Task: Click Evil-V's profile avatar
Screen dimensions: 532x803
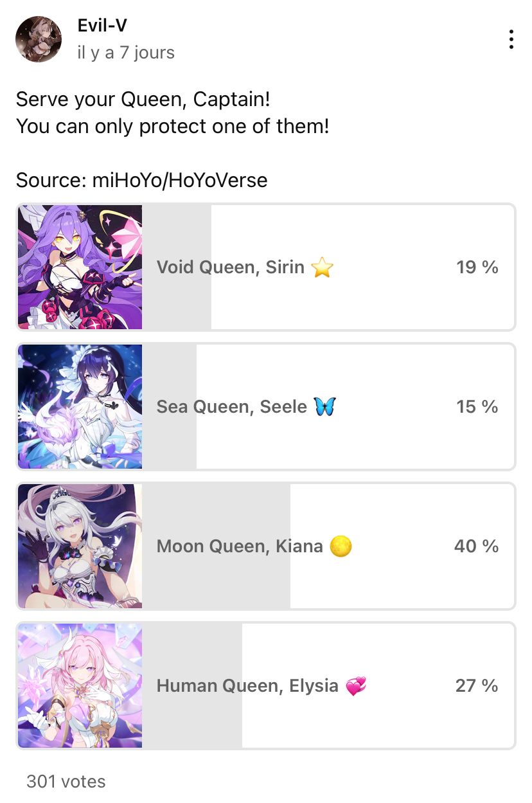Action: click(39, 39)
